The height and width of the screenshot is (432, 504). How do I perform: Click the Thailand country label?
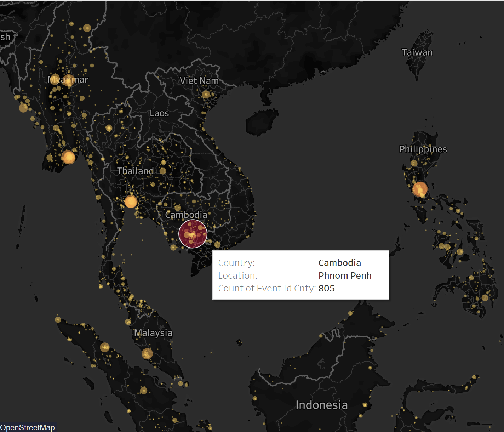coord(136,171)
